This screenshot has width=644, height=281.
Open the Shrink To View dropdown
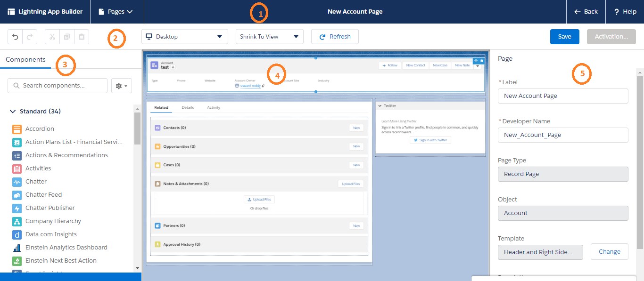coord(270,37)
